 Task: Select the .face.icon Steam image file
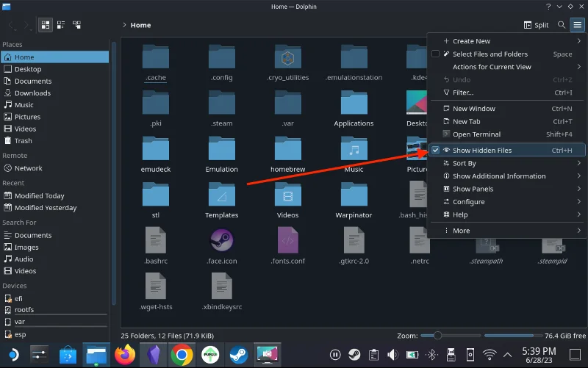pyautogui.click(x=222, y=240)
